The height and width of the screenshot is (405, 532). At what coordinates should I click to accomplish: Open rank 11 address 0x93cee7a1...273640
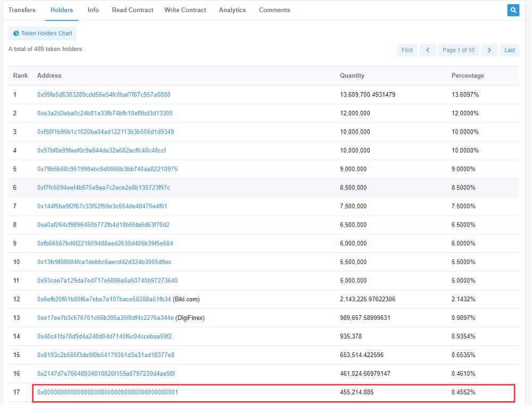pyautogui.click(x=107, y=281)
